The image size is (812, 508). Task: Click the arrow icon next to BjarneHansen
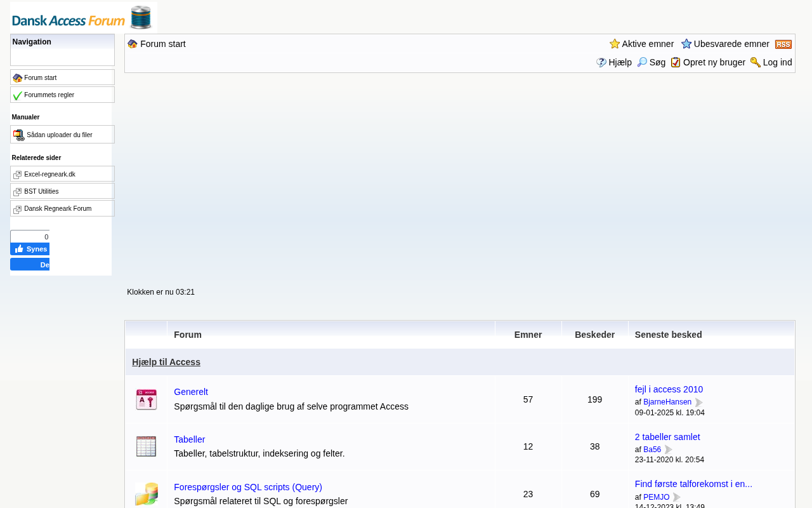[x=698, y=403]
